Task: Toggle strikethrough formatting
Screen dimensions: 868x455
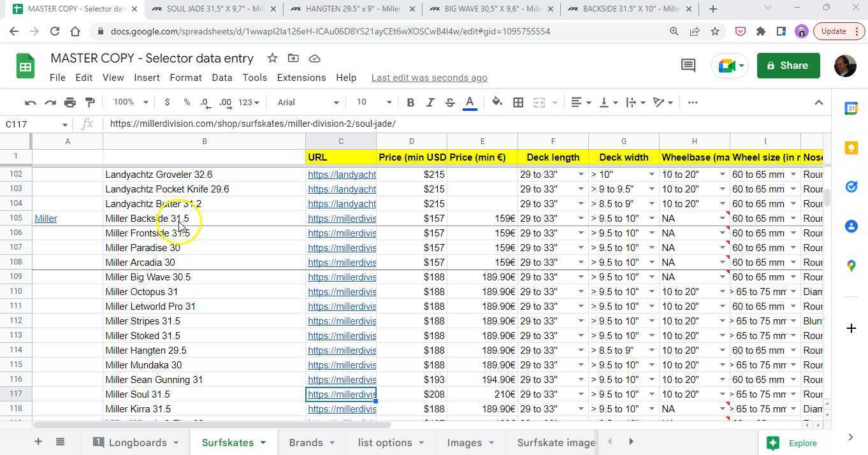Action: tap(450, 103)
